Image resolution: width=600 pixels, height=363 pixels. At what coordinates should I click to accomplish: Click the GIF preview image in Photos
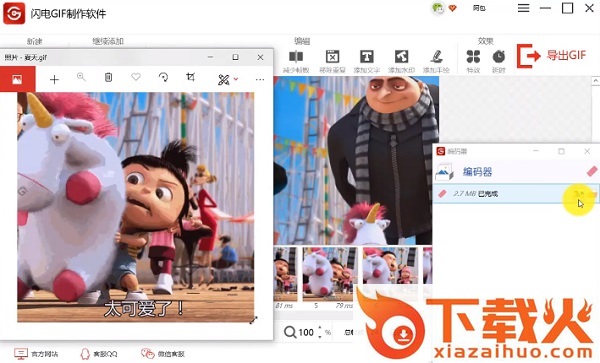(135, 207)
